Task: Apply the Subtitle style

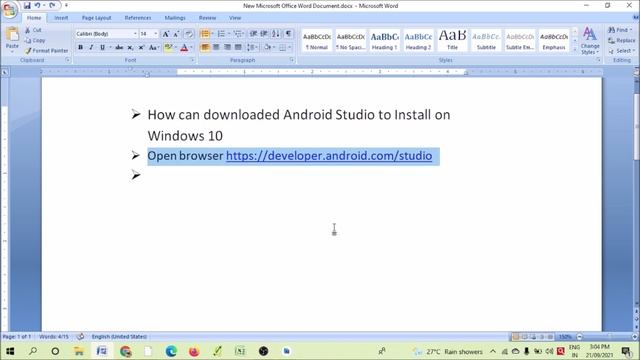Action: click(x=486, y=40)
